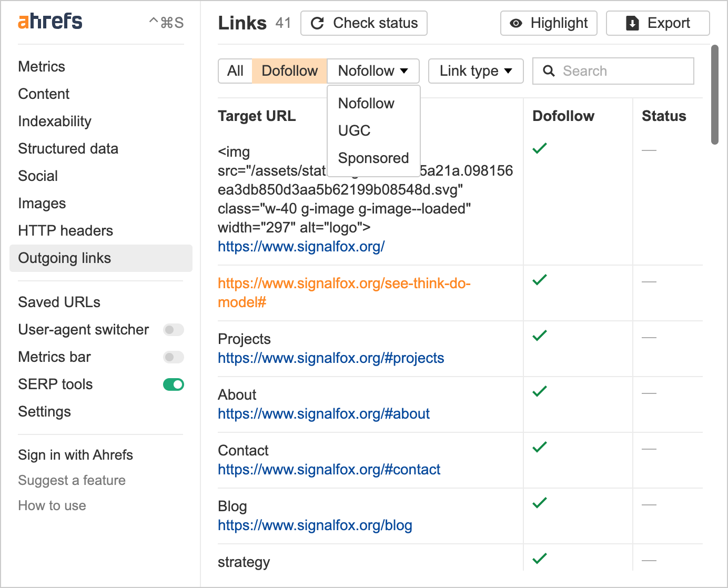Viewport: 728px width, 588px height.
Task: Click the download icon in Export button
Action: 632,23
